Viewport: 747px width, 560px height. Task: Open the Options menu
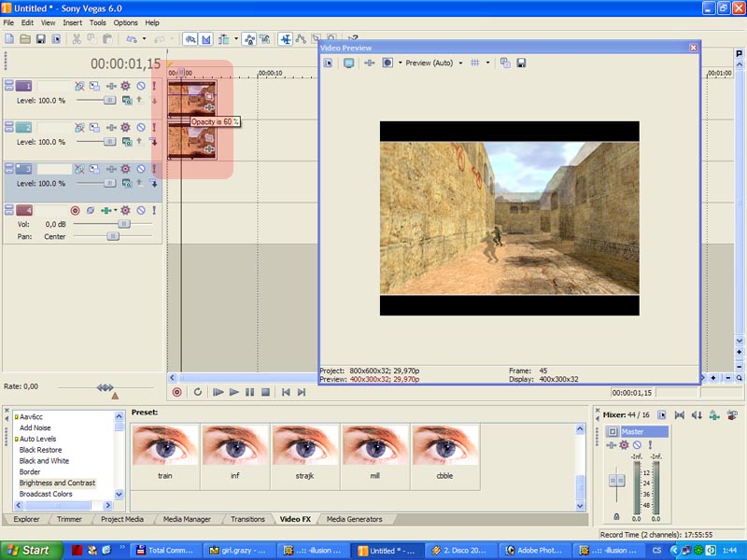pyautogui.click(x=125, y=22)
